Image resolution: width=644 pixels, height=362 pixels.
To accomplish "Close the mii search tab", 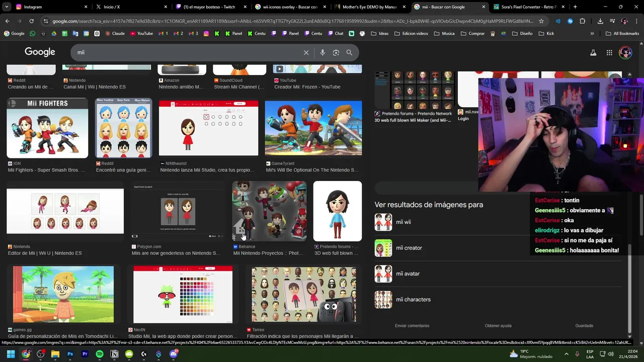I will click(x=484, y=7).
